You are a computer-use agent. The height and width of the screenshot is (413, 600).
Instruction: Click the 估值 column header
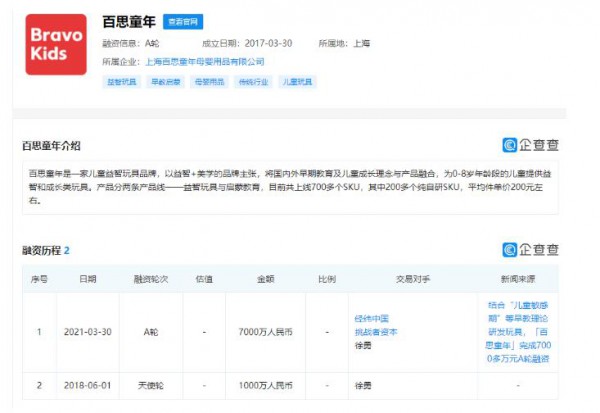[x=204, y=279]
